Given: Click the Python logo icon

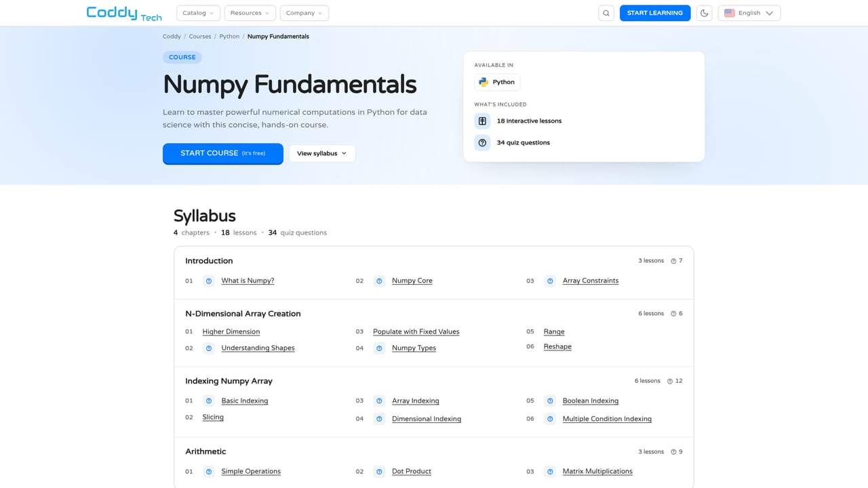Looking at the screenshot, I should pyautogui.click(x=484, y=82).
